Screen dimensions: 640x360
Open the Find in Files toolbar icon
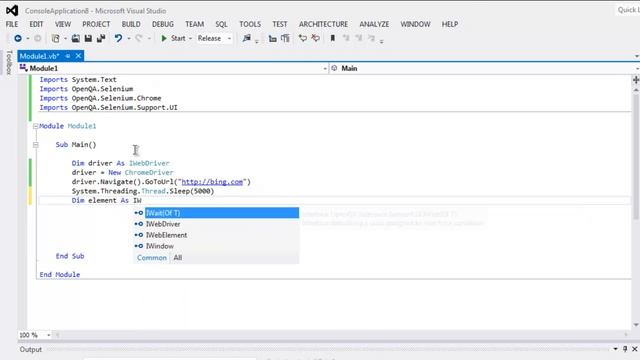pos(247,38)
